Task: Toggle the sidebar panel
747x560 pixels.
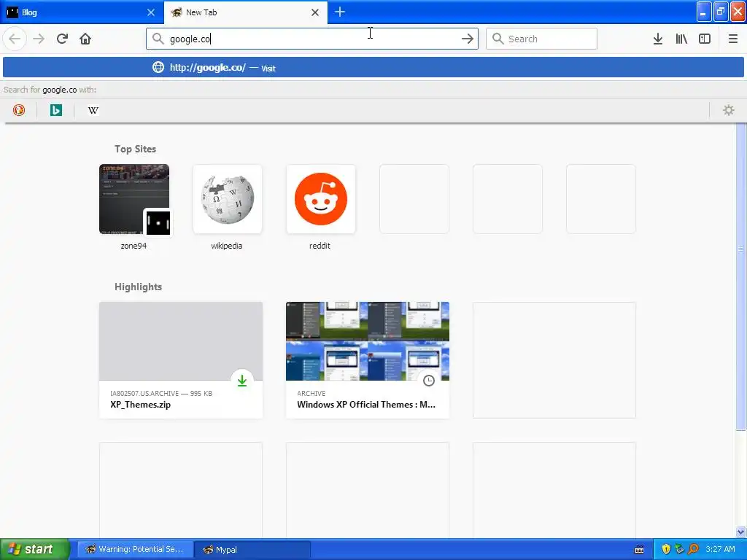Action: [x=705, y=39]
